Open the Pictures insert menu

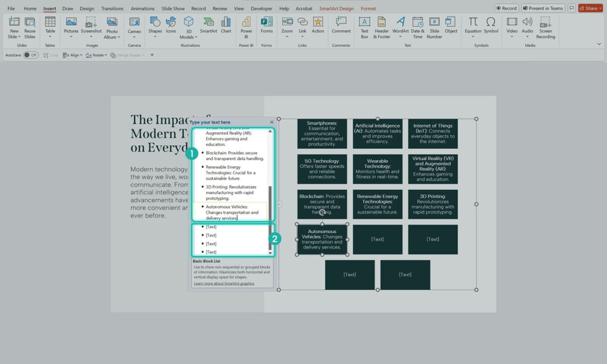pos(71,27)
